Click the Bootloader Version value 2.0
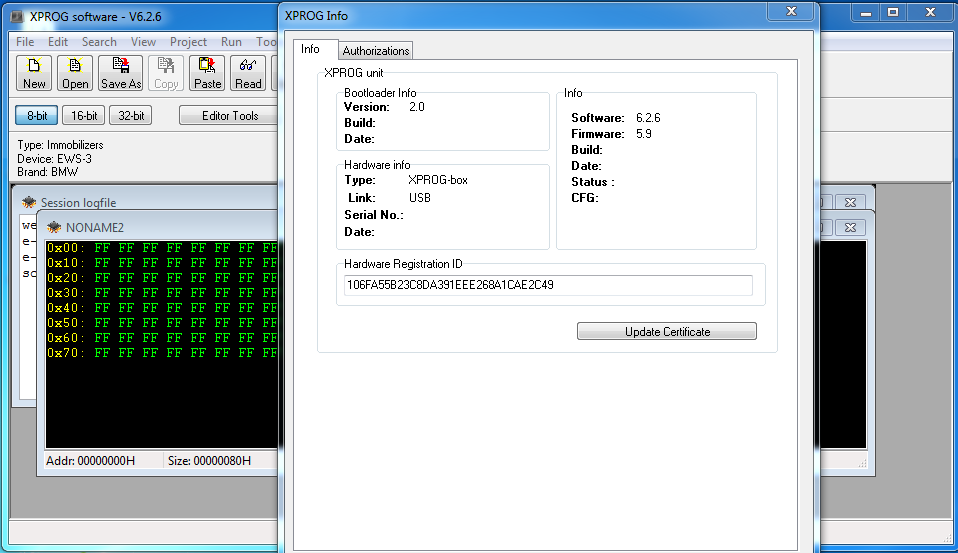Screen dimensions: 958x553 pyautogui.click(x=417, y=107)
